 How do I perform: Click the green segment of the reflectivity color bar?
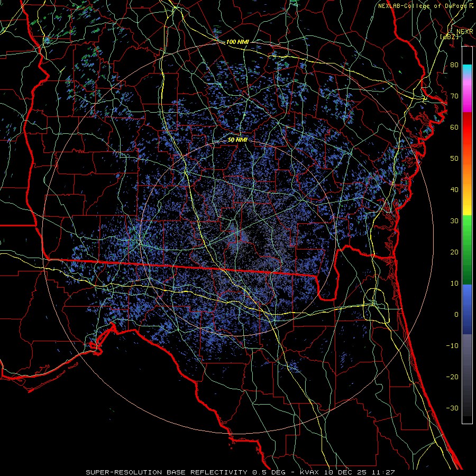[x=467, y=250]
